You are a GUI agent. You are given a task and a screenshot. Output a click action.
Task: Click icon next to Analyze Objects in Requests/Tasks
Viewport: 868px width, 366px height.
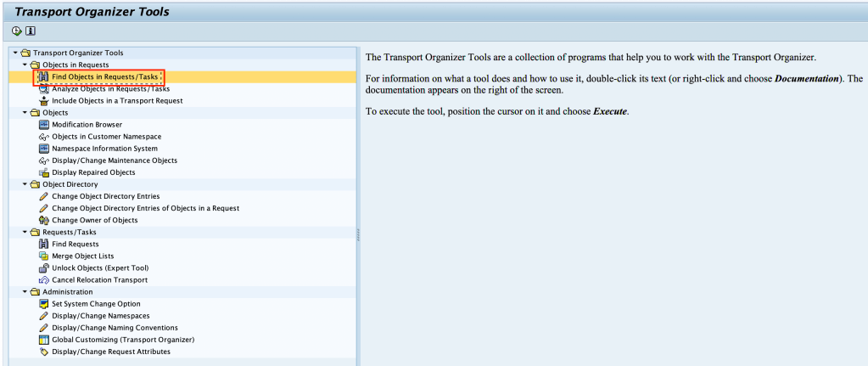44,89
